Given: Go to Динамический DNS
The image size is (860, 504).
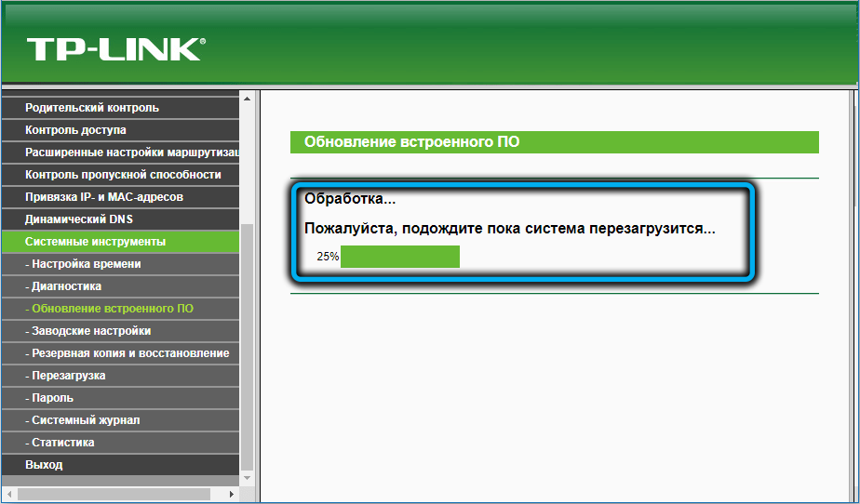Looking at the screenshot, I should (120, 219).
